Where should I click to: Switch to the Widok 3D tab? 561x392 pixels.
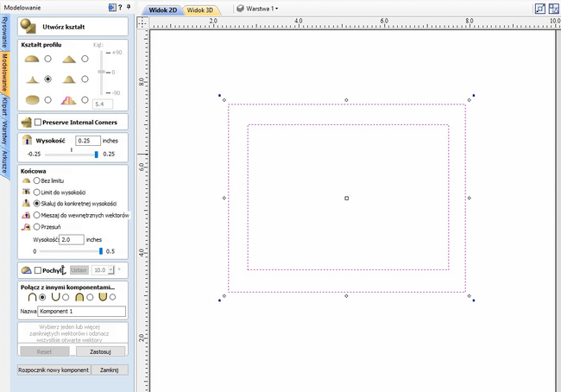(x=200, y=10)
